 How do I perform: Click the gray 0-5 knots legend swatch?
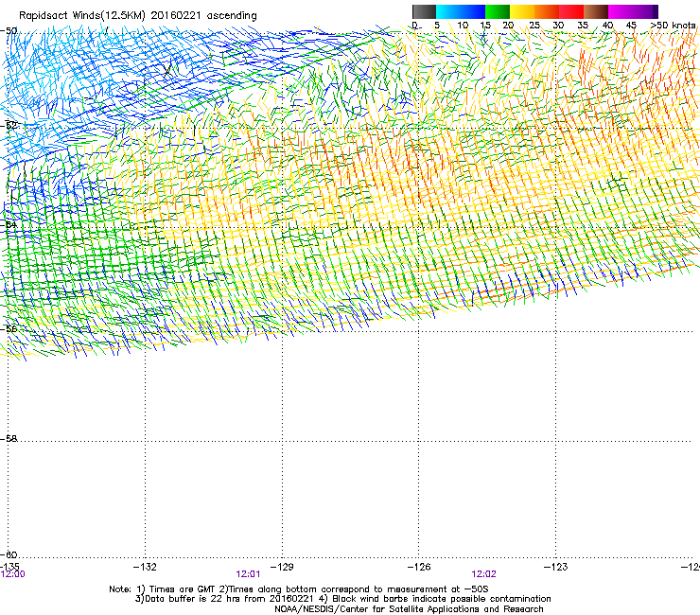[x=424, y=11]
